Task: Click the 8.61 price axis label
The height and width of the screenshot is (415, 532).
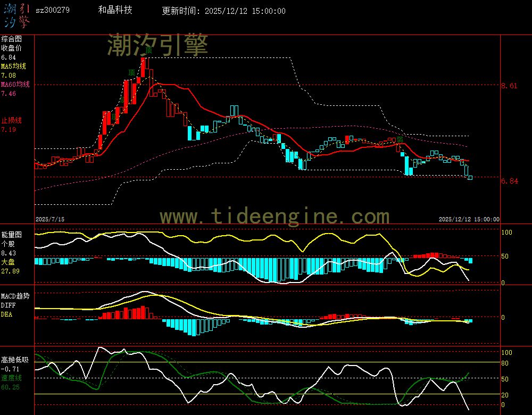Action: click(509, 85)
